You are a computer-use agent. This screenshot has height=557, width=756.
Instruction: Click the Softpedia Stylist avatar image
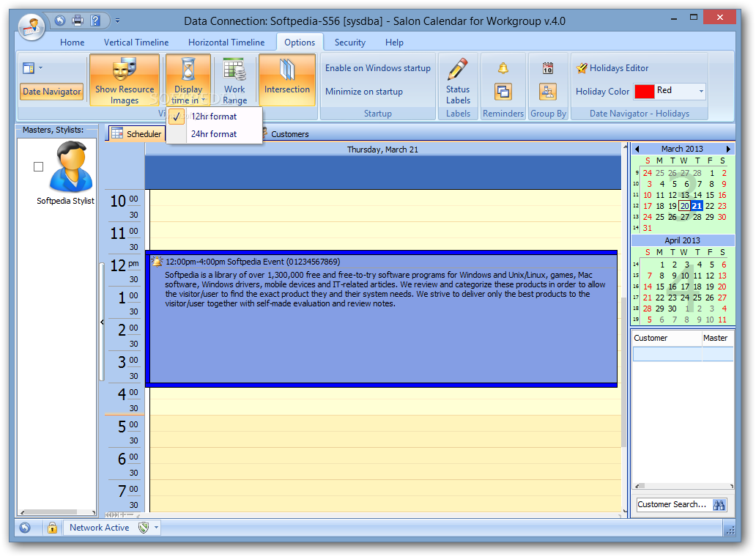point(71,167)
